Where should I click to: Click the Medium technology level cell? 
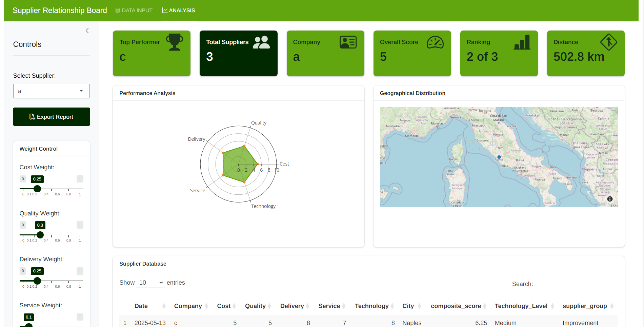tap(505, 323)
